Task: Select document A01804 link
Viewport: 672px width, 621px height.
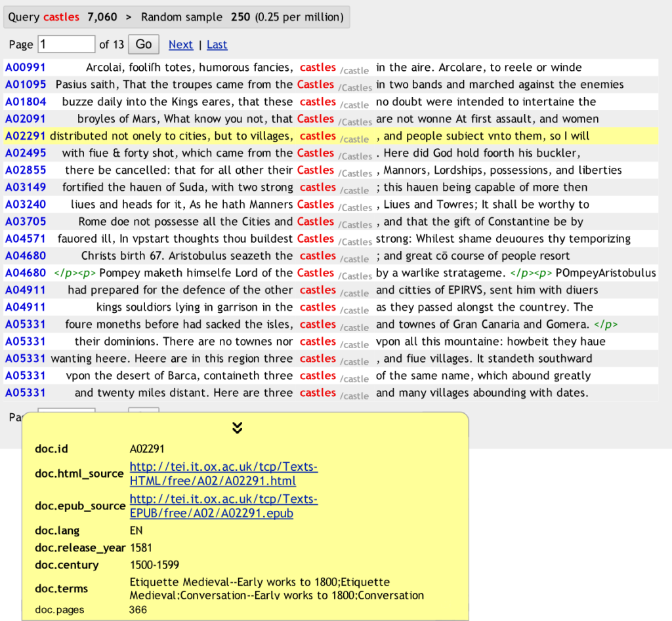Action: (26, 102)
